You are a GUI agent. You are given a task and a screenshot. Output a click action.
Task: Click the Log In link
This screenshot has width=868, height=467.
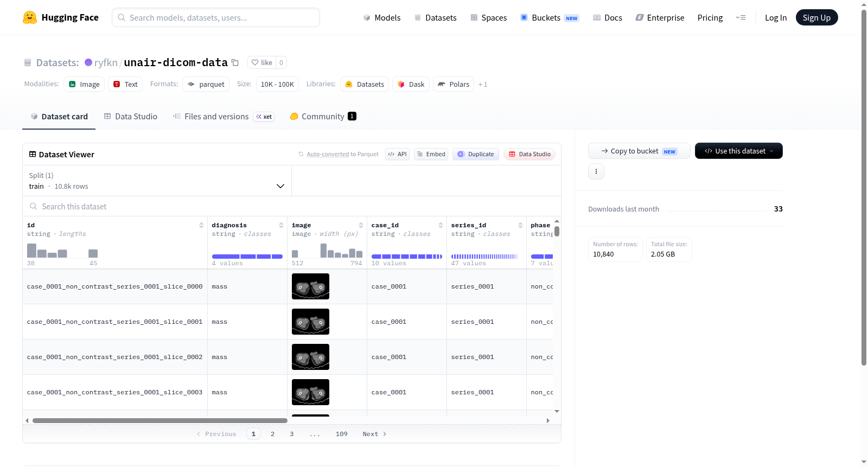[x=776, y=17]
